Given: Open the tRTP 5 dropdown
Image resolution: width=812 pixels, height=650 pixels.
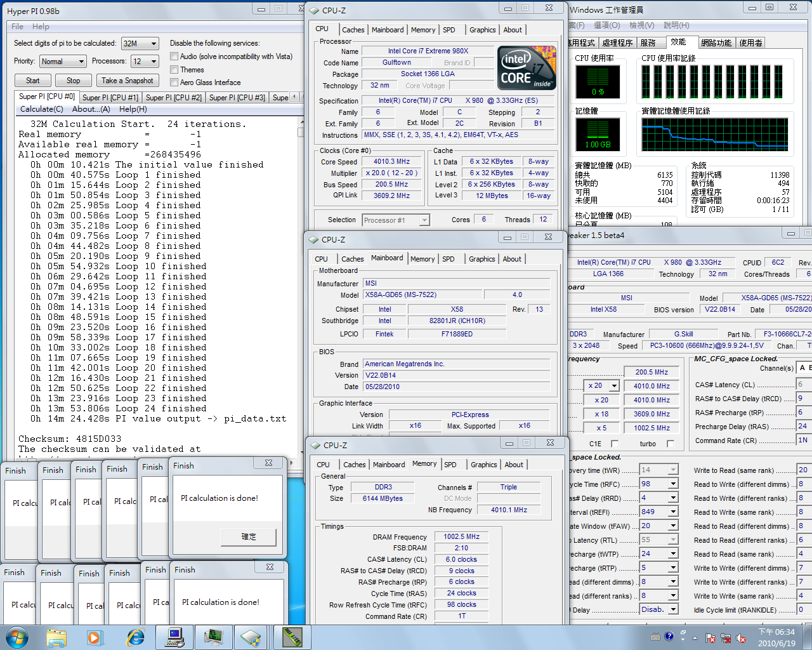Looking at the screenshot, I should click(x=673, y=567).
